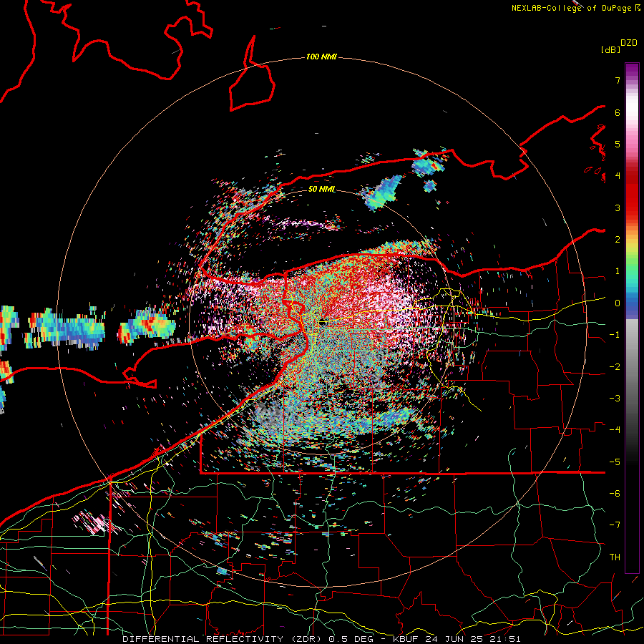Screen dimensions: 644x644
Task: Click the -4 value on color scale
Action: pyautogui.click(x=615, y=430)
